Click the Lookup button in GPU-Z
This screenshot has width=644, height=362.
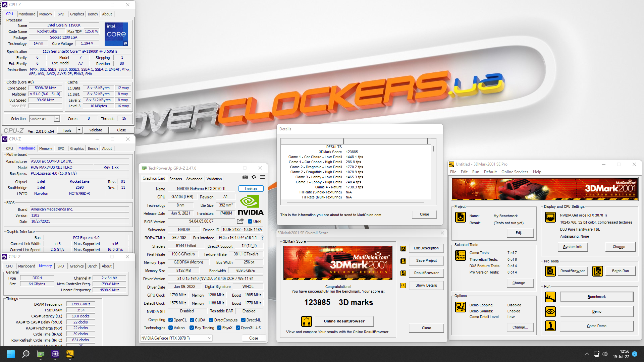click(x=251, y=189)
